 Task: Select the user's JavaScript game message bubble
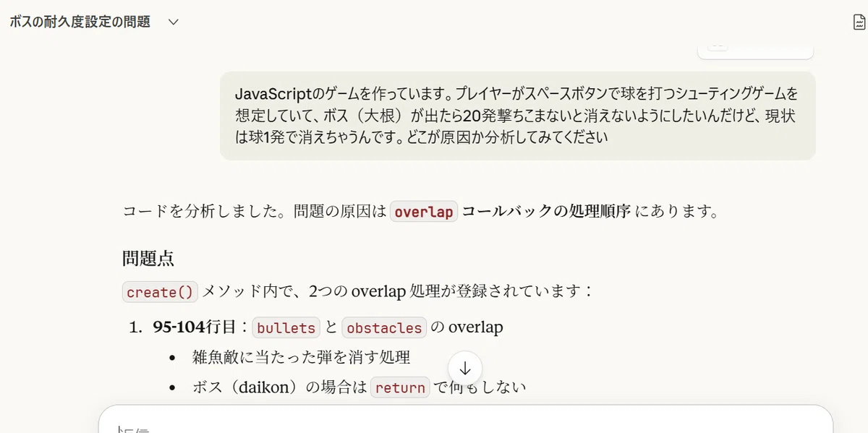point(518,116)
